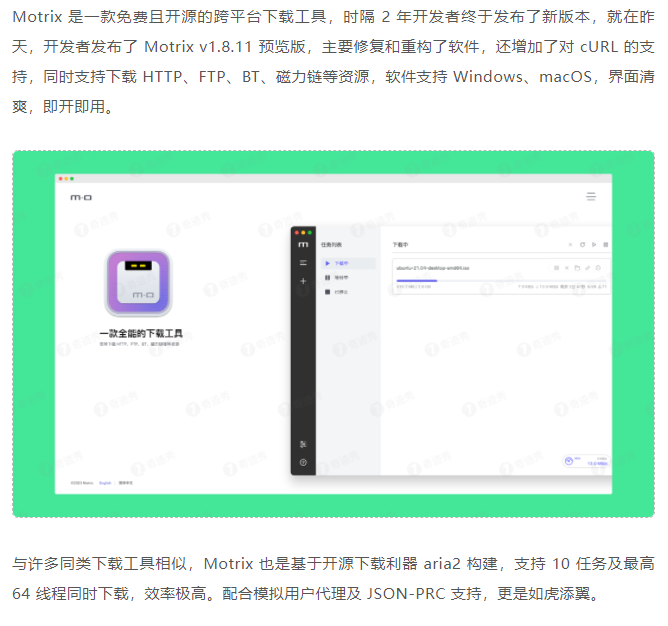Click the speed meter widget at bottom right
The image size is (668, 626).
tap(587, 461)
